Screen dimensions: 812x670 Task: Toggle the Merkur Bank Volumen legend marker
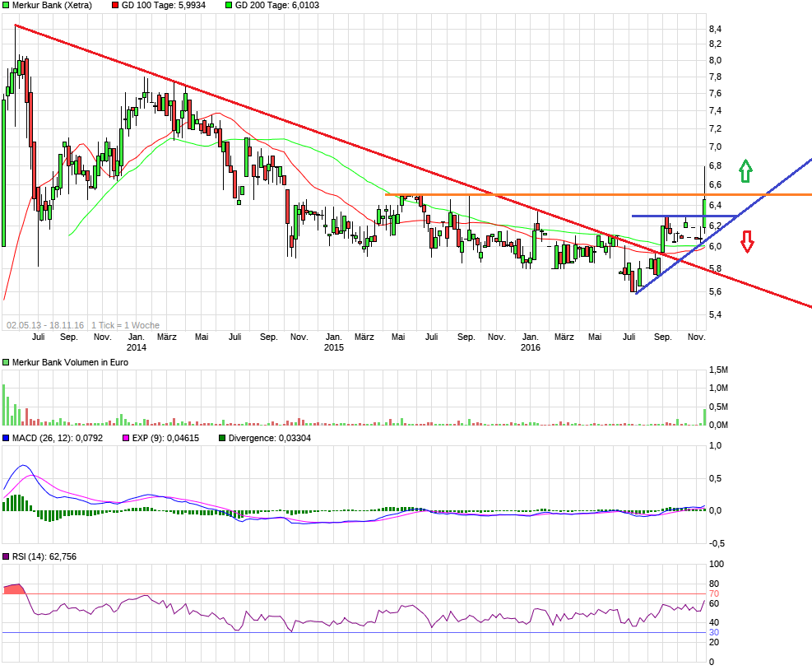coord(7,361)
